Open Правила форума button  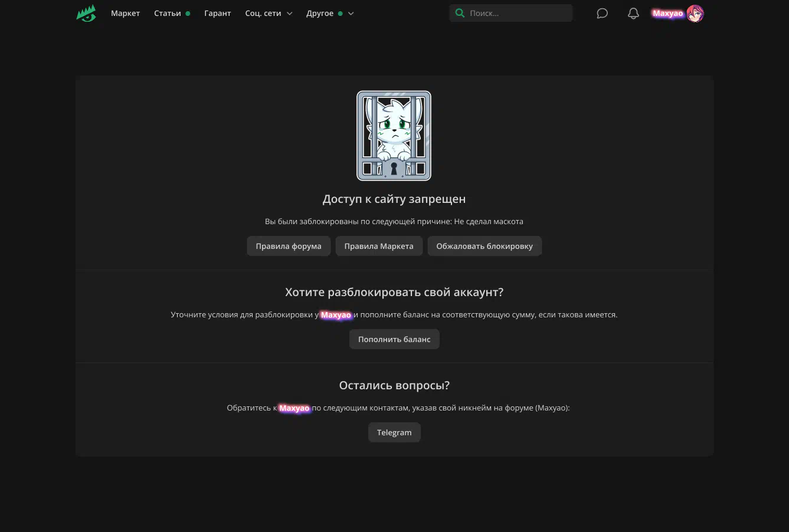tap(289, 246)
